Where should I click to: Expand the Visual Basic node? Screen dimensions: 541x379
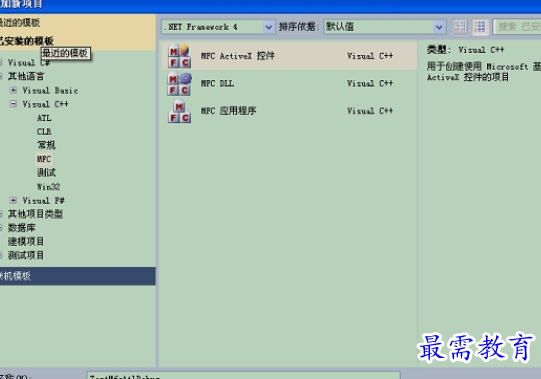[x=13, y=90]
